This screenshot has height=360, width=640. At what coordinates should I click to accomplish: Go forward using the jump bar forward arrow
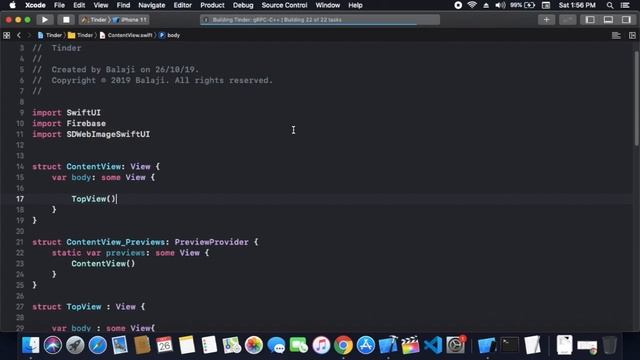pos(29,36)
